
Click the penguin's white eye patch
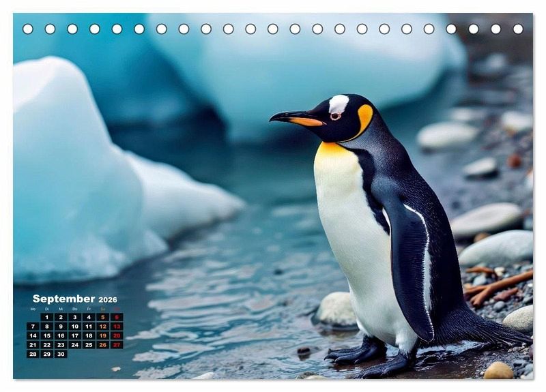(x=339, y=104)
